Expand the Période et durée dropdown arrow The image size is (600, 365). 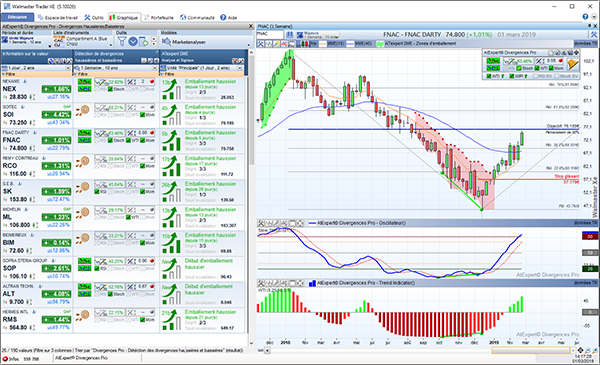click(x=49, y=45)
